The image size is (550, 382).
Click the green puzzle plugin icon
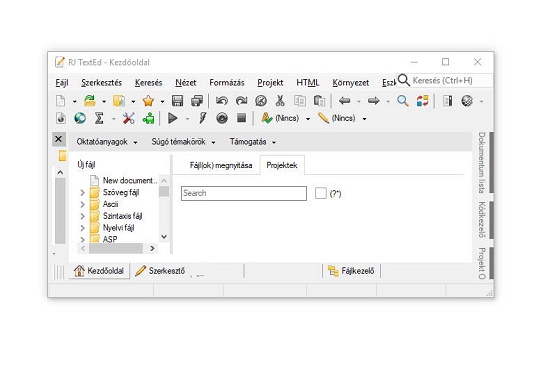[148, 118]
